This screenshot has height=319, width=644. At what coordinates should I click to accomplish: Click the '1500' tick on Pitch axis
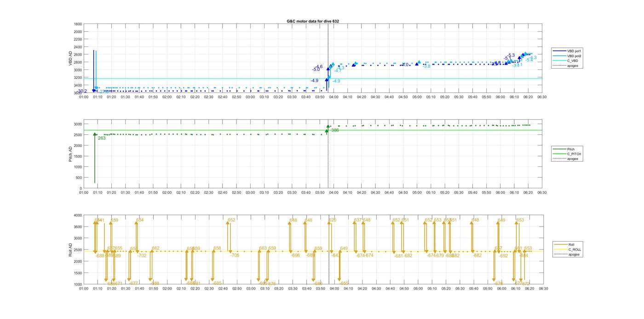click(x=78, y=157)
